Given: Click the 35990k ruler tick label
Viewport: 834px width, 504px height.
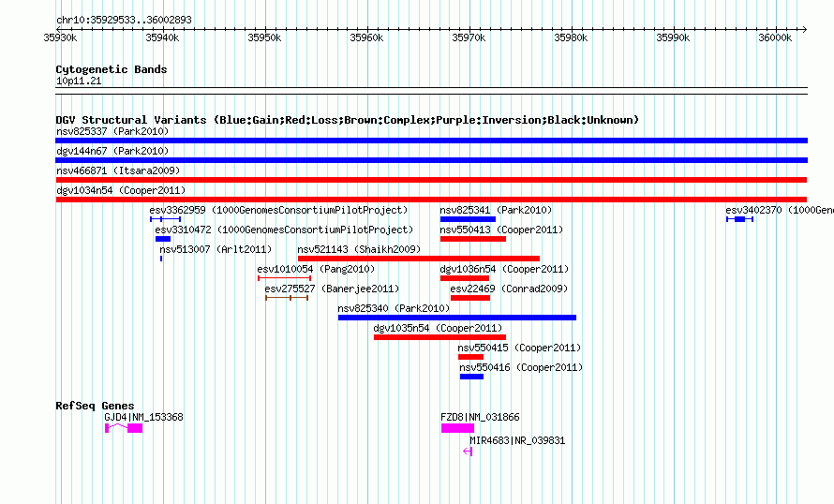Looking at the screenshot, I should click(673, 37).
